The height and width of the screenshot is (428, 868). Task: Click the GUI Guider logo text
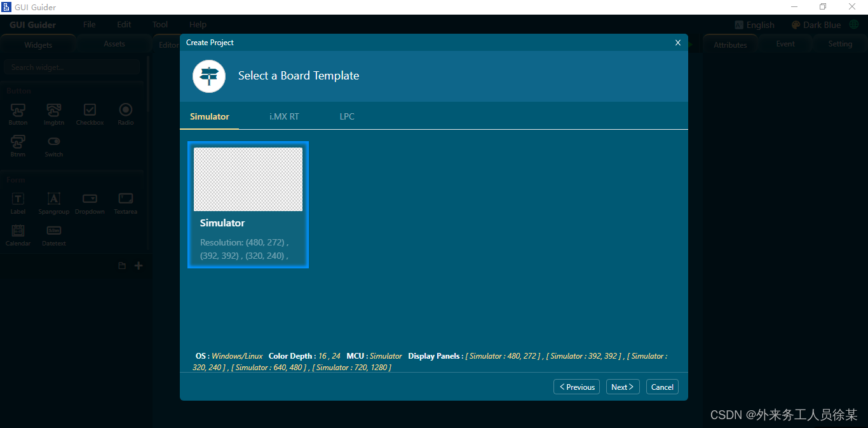click(32, 25)
